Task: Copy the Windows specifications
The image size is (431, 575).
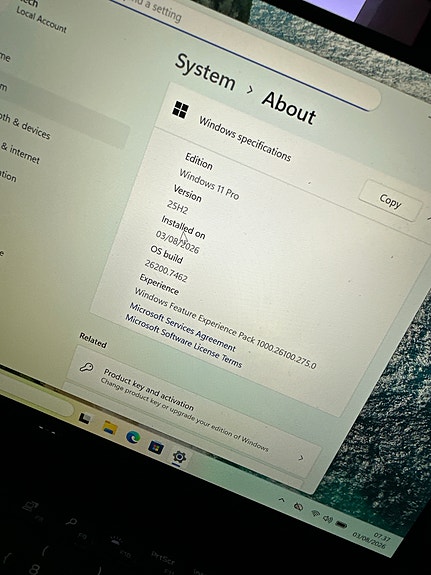Action: click(x=390, y=201)
